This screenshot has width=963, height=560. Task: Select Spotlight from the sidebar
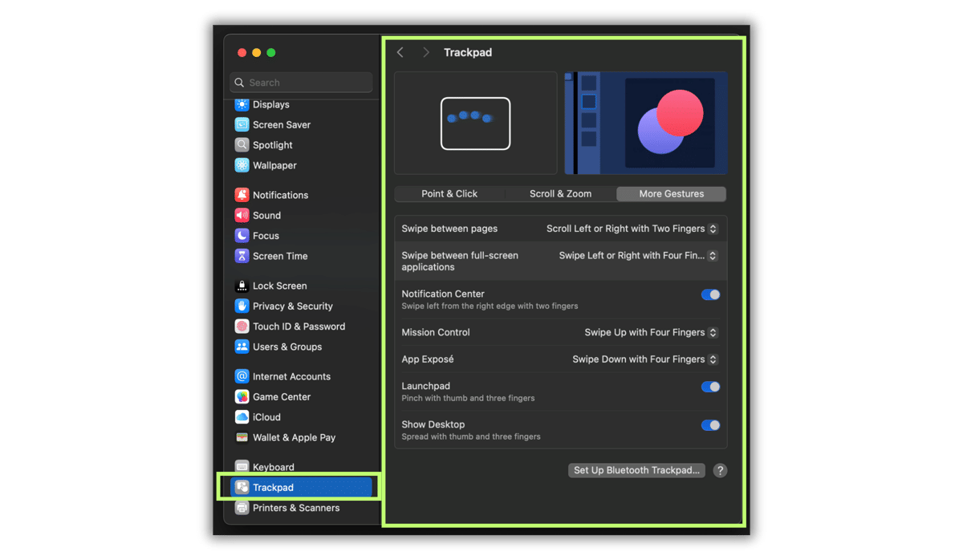pos(273,145)
